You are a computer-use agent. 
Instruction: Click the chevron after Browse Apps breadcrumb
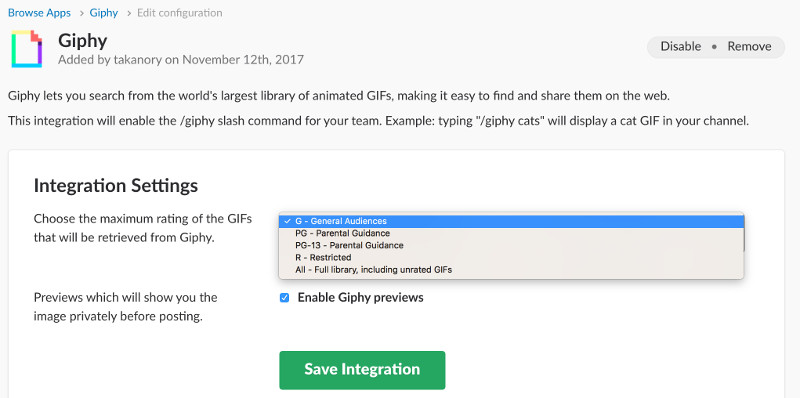pyautogui.click(x=81, y=13)
